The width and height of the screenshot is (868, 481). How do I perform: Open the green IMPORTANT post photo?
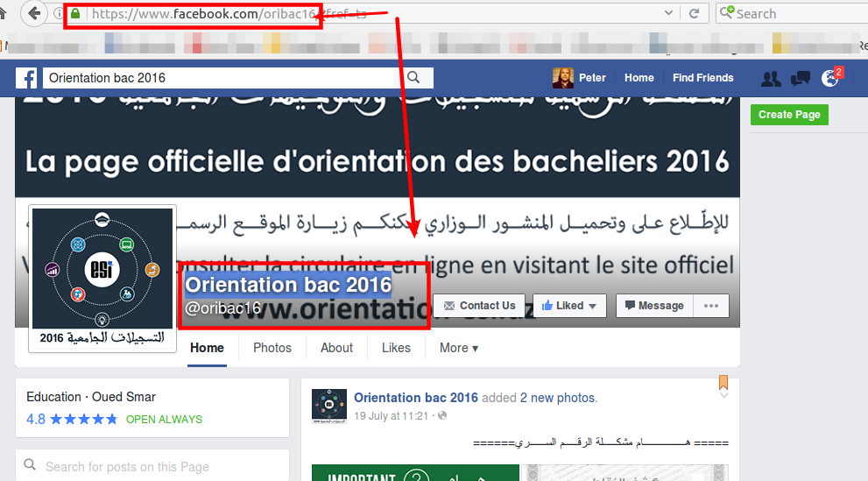(416, 473)
